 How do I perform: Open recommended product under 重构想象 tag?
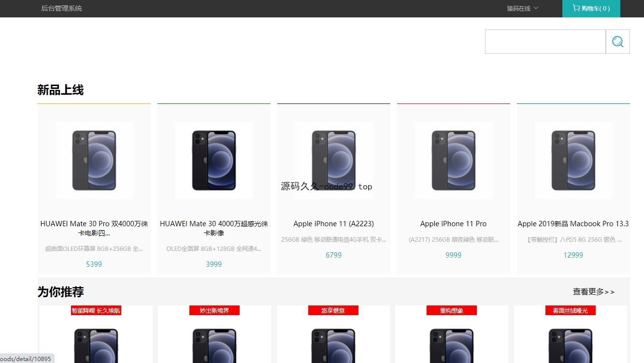click(x=452, y=345)
